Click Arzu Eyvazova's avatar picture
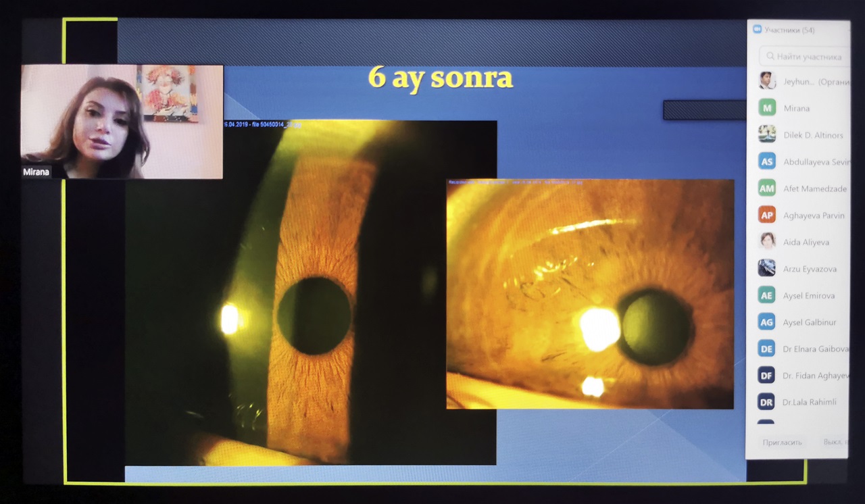The image size is (865, 504). tap(766, 268)
